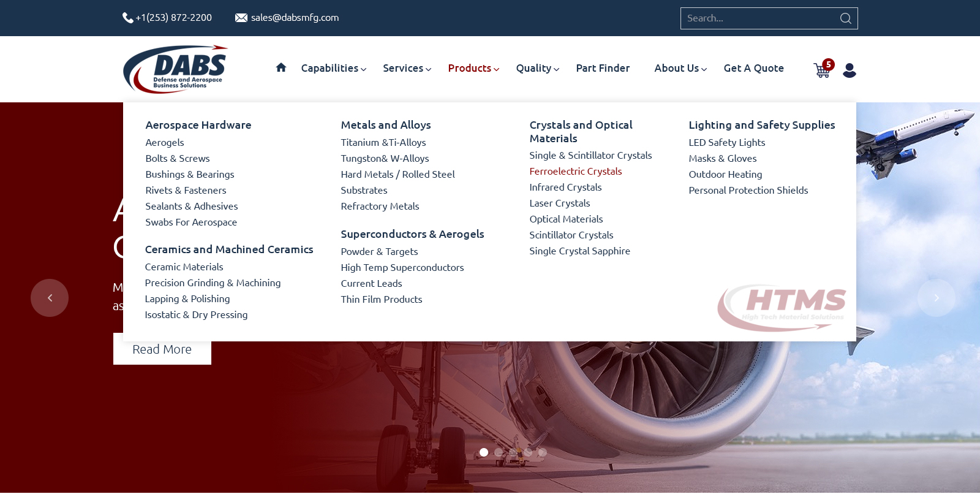
Task: Expand the Services dropdown
Action: (407, 68)
